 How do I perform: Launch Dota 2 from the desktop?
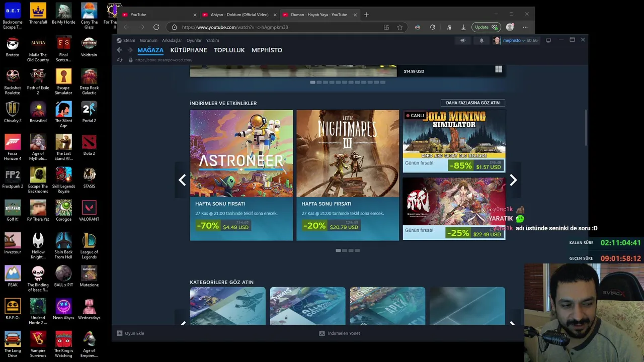coord(89,145)
